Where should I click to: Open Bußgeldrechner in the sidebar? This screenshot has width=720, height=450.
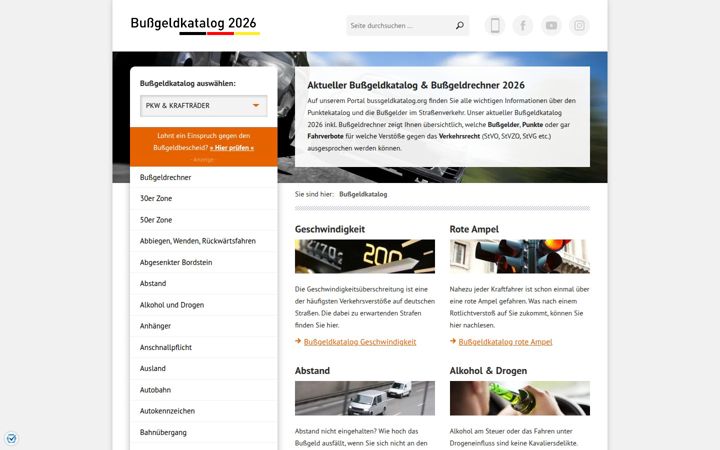(204, 177)
